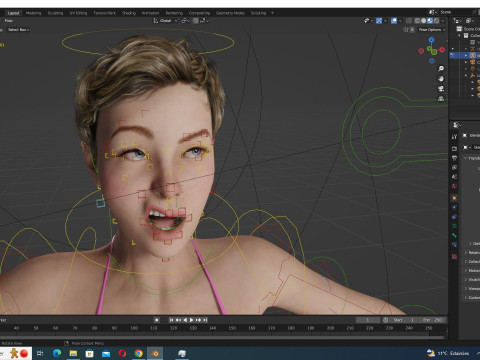This screenshot has width=480, height=360.
Task: Toggle snapping magnet icon
Action: (196, 21)
